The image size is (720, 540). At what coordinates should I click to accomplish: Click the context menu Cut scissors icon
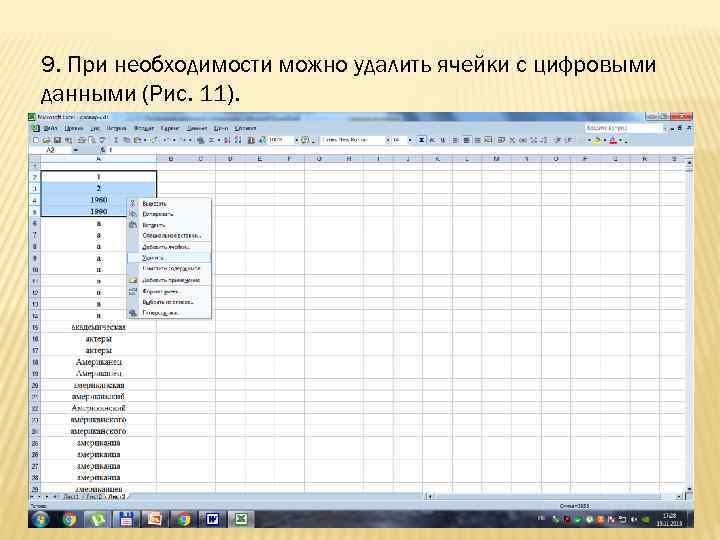pos(133,203)
